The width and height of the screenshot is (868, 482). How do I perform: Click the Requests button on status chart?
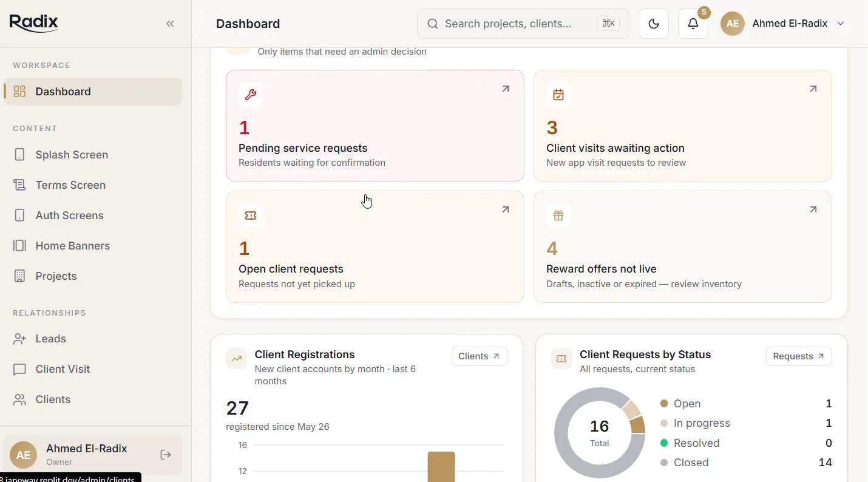(x=799, y=356)
